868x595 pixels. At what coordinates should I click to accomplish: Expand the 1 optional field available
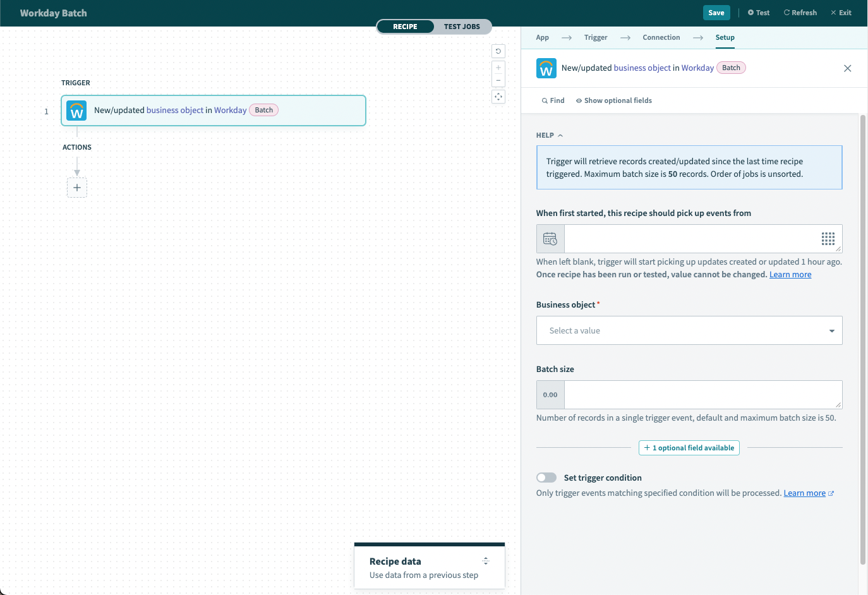click(689, 448)
